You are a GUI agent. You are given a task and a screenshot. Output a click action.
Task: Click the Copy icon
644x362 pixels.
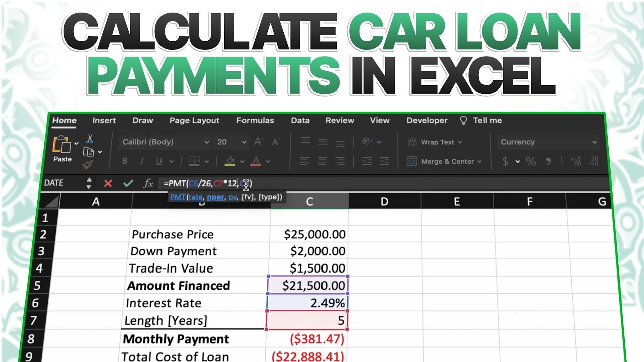click(x=89, y=152)
